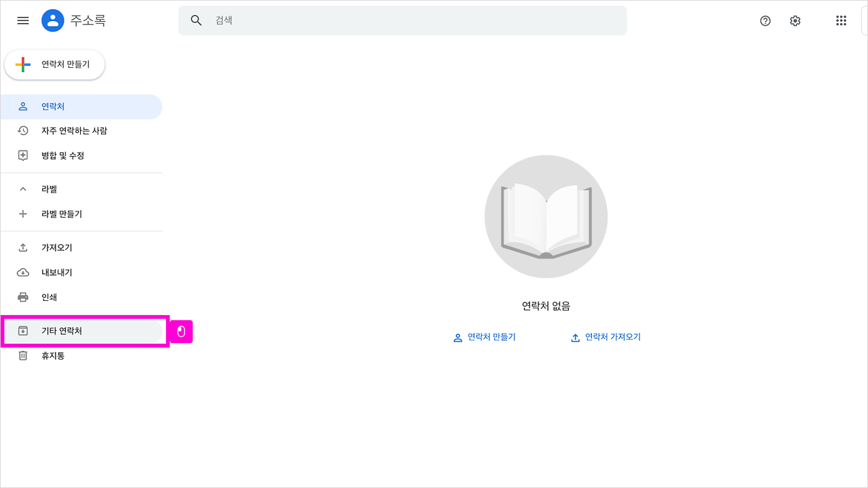This screenshot has width=868, height=488.
Task: Open 기타 연락처 in the sidebar
Action: (x=68, y=331)
